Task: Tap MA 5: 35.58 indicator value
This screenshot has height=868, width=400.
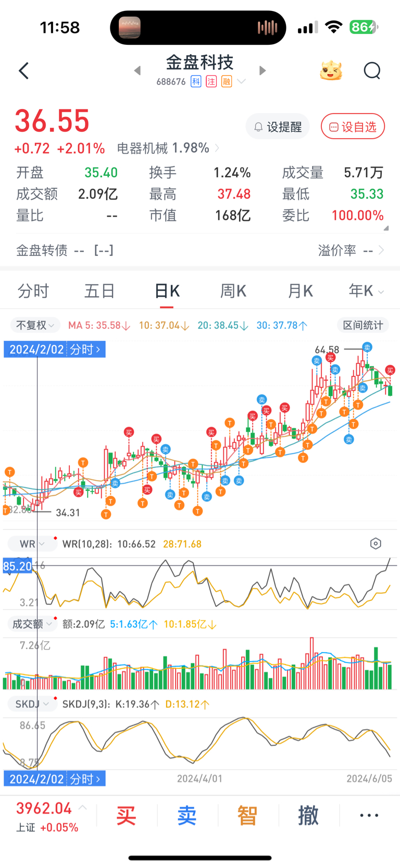Action: pyautogui.click(x=99, y=325)
